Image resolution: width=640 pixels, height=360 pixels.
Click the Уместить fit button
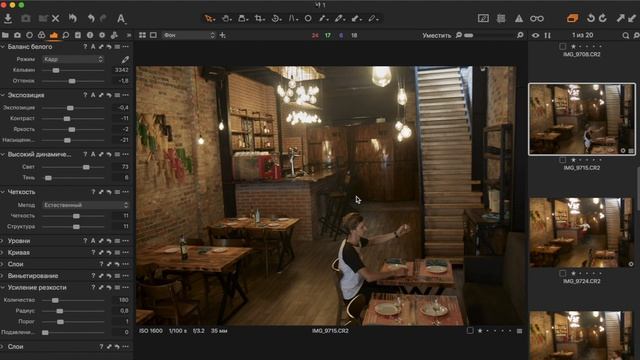coord(436,36)
